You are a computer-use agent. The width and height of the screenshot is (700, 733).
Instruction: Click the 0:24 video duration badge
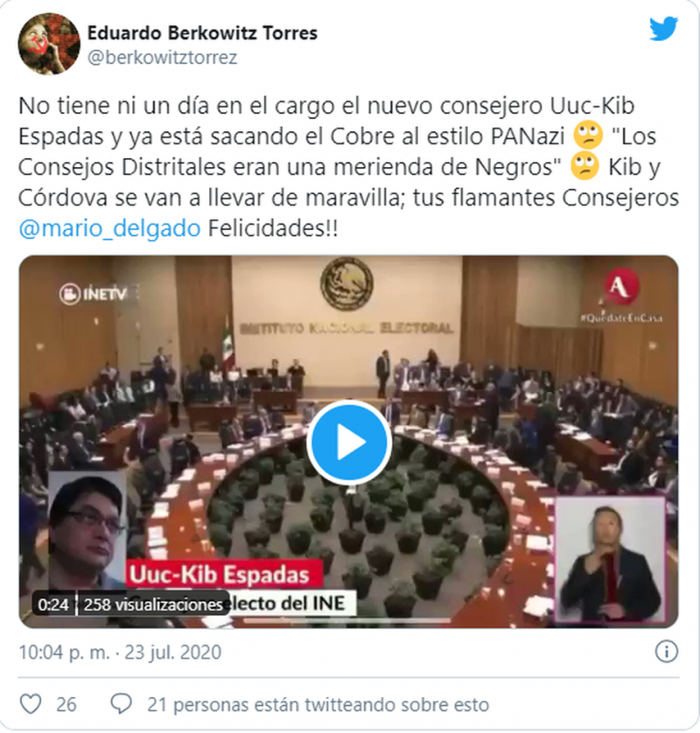click(x=52, y=605)
